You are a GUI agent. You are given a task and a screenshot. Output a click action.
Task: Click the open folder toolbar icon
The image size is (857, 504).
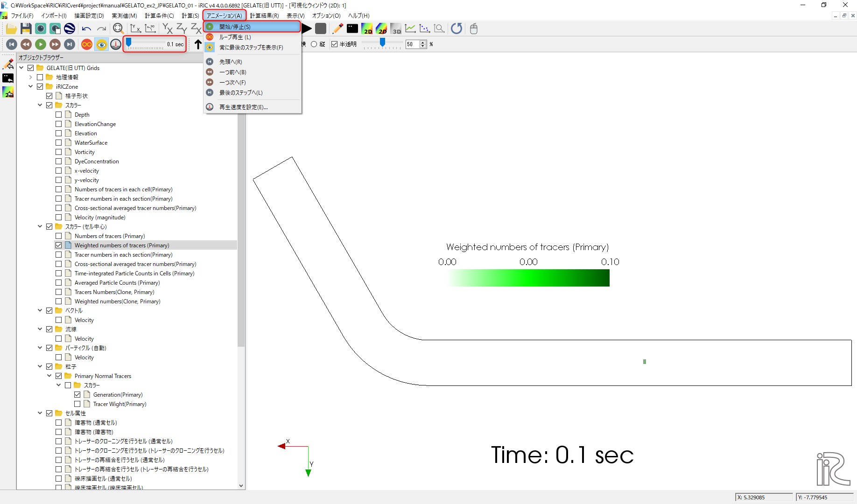pos(11,28)
